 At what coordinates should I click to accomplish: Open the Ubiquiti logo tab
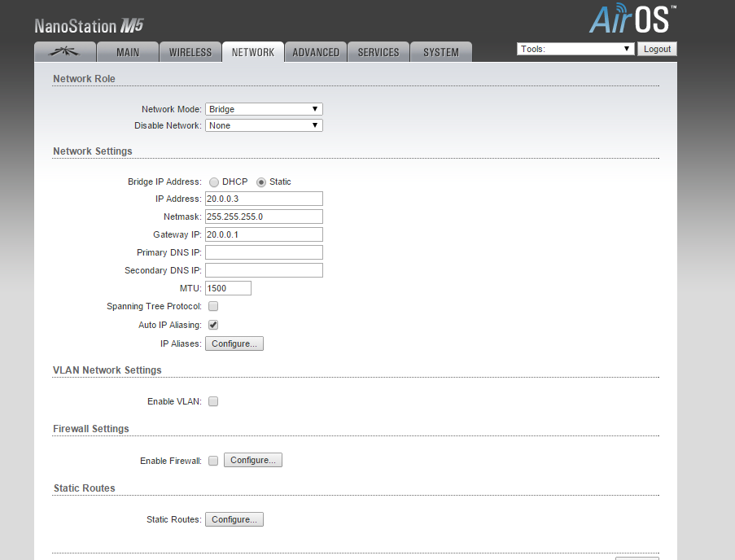65,52
